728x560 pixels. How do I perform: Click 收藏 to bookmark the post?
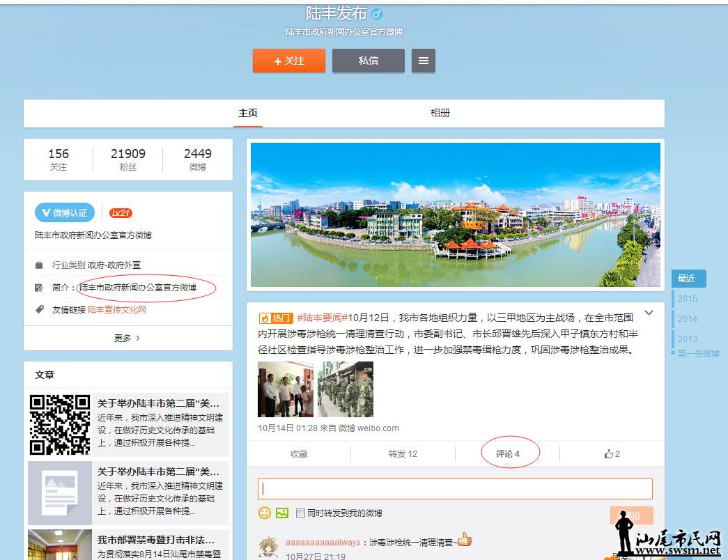299,453
